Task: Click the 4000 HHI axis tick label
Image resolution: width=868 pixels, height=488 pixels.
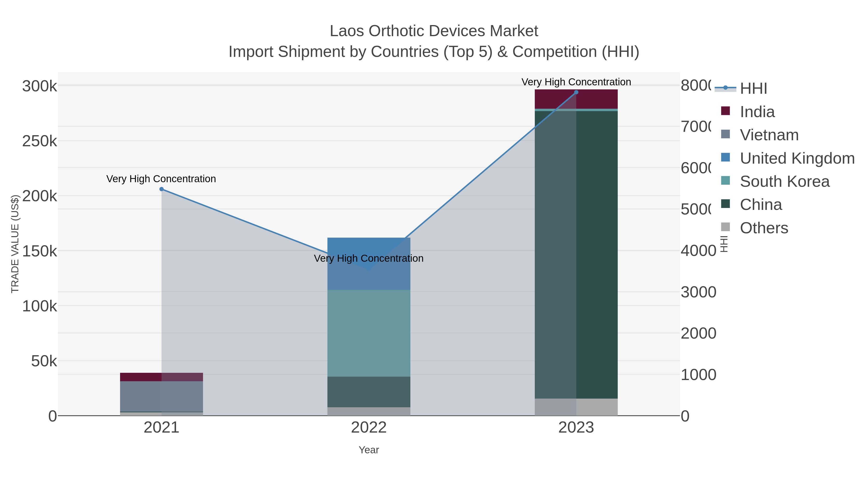Action: click(698, 251)
